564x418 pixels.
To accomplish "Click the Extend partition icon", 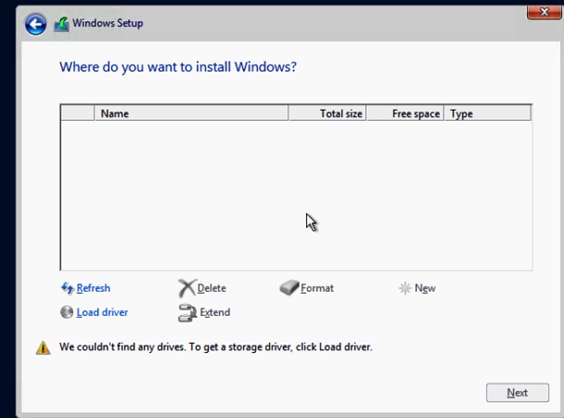I will pos(187,313).
